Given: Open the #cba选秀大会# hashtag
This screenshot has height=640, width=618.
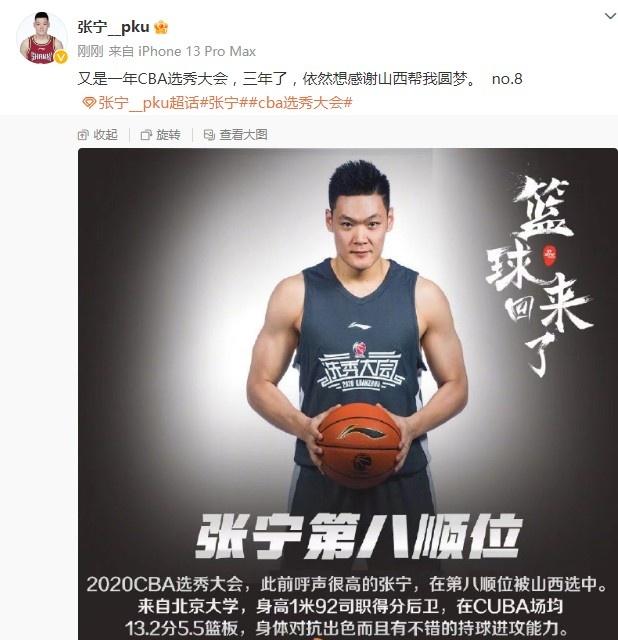Looking at the screenshot, I should pos(301,102).
